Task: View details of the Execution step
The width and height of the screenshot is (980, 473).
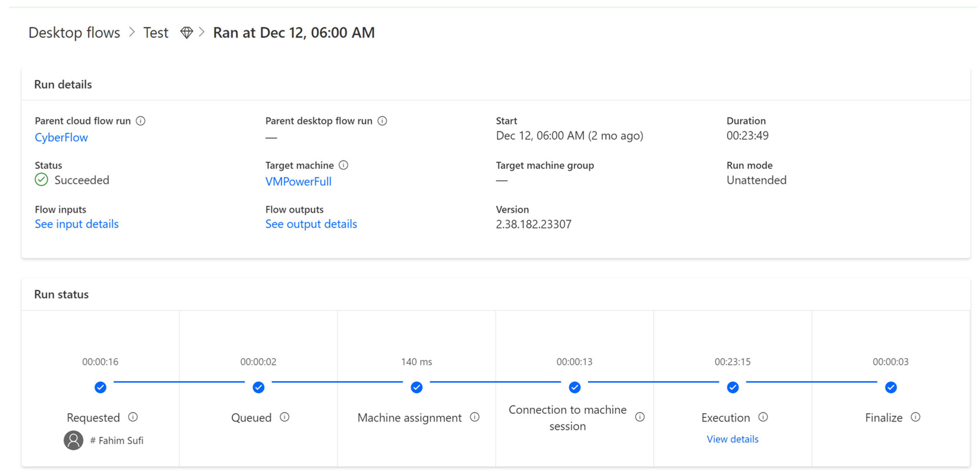Action: (732, 439)
